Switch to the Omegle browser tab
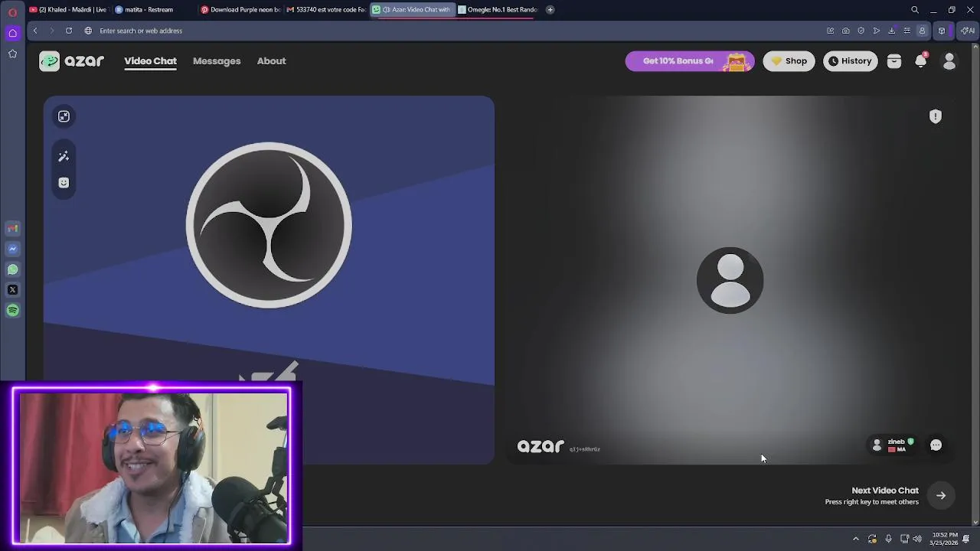 coord(498,10)
